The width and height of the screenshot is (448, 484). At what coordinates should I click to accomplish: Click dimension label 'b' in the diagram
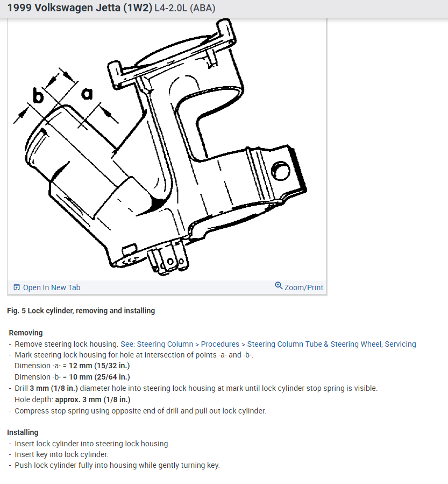pos(38,95)
